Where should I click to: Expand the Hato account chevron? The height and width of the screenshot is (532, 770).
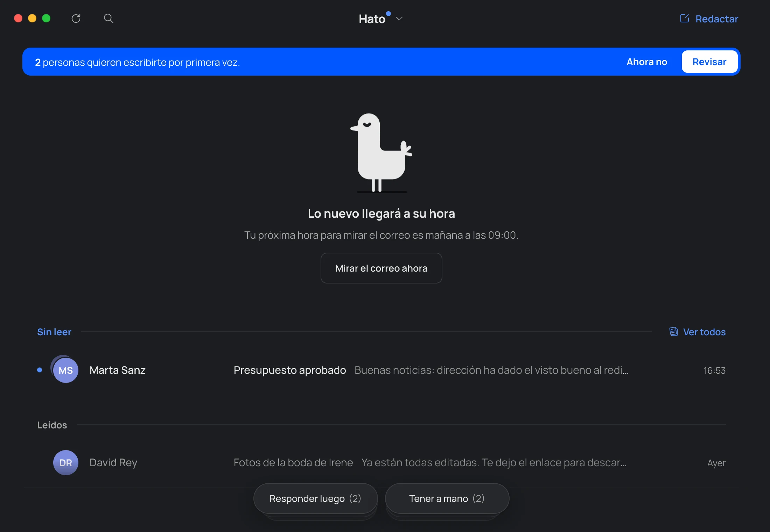pyautogui.click(x=399, y=19)
